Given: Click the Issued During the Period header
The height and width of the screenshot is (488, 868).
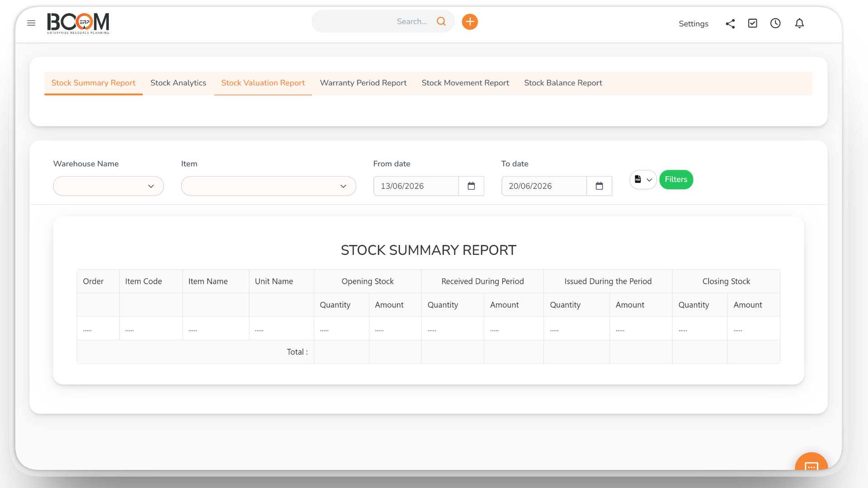Looking at the screenshot, I should pyautogui.click(x=608, y=282).
